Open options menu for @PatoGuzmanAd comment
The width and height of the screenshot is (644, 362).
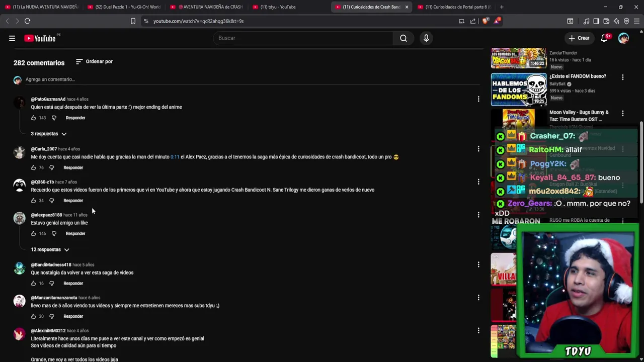(478, 99)
